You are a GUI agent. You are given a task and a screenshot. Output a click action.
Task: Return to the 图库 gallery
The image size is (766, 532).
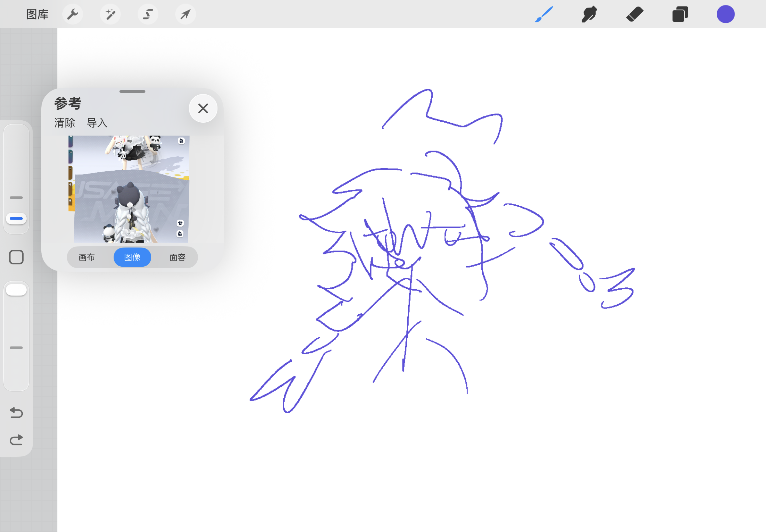[37, 14]
